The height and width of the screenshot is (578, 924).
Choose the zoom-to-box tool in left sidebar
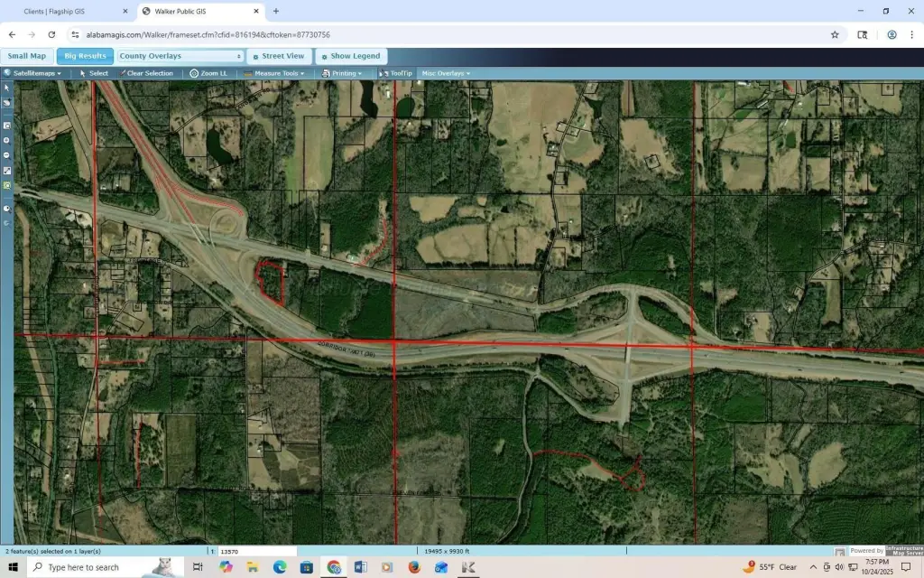point(7,126)
